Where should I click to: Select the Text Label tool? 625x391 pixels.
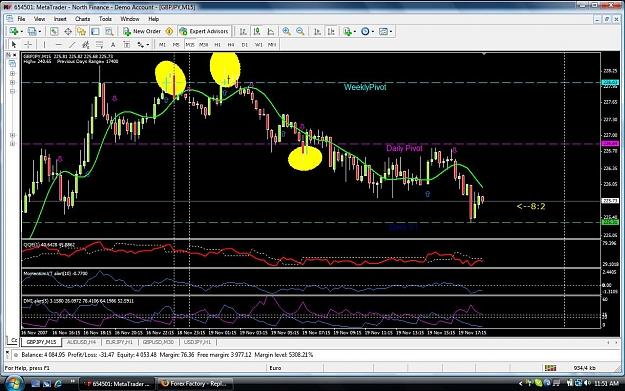126,45
